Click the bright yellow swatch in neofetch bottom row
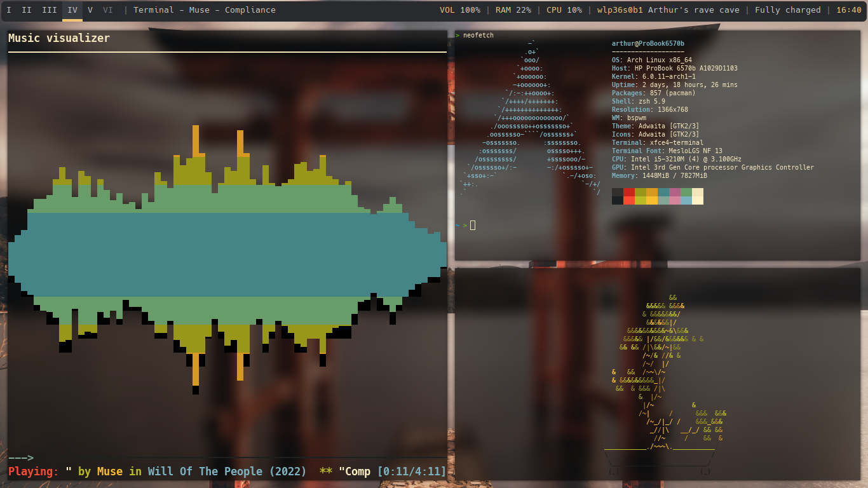Image resolution: width=868 pixels, height=488 pixels. click(x=652, y=200)
